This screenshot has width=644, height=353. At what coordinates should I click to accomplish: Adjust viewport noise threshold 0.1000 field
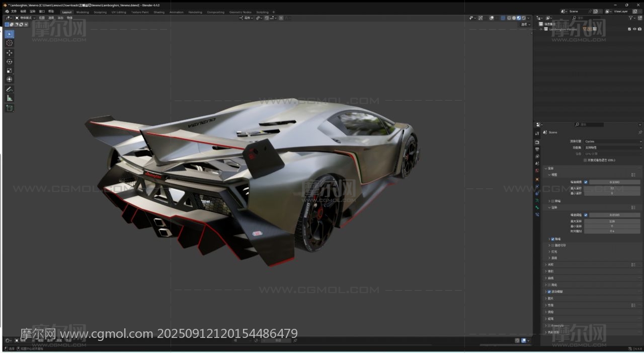pos(615,182)
